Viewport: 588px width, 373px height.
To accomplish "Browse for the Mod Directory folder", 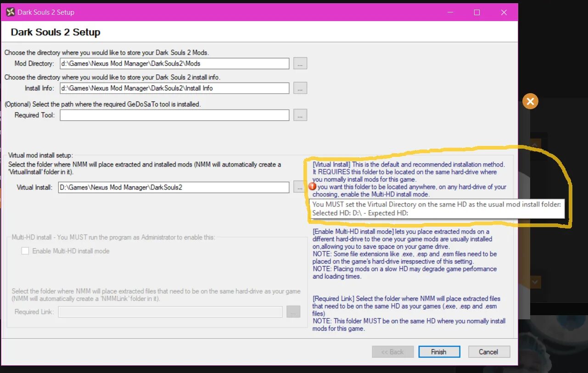I will [x=300, y=64].
